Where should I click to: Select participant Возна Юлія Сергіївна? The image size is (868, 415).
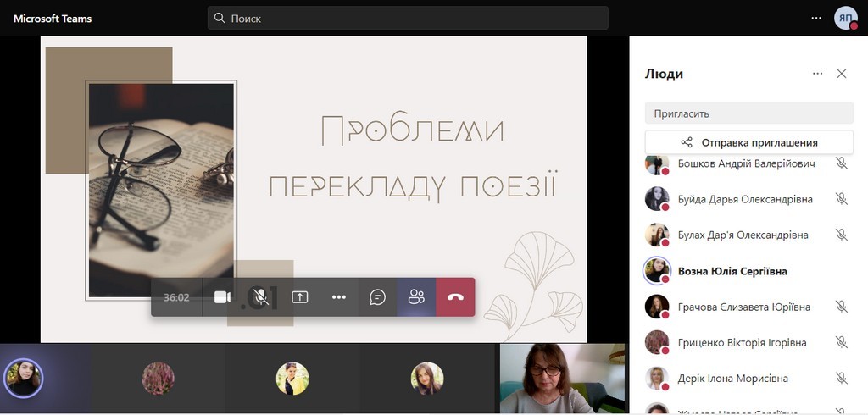(x=732, y=271)
